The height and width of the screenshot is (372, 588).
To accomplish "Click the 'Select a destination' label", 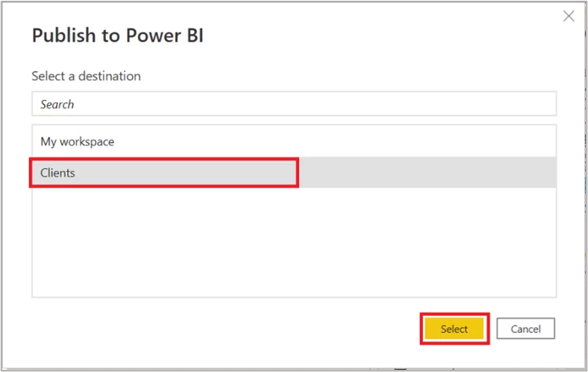I will [86, 76].
